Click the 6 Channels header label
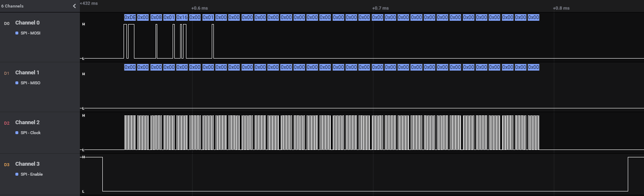 coord(12,6)
